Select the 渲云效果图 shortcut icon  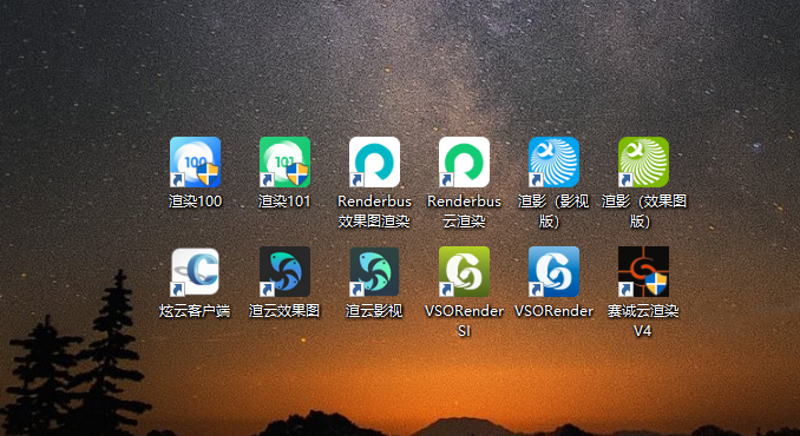pos(285,272)
